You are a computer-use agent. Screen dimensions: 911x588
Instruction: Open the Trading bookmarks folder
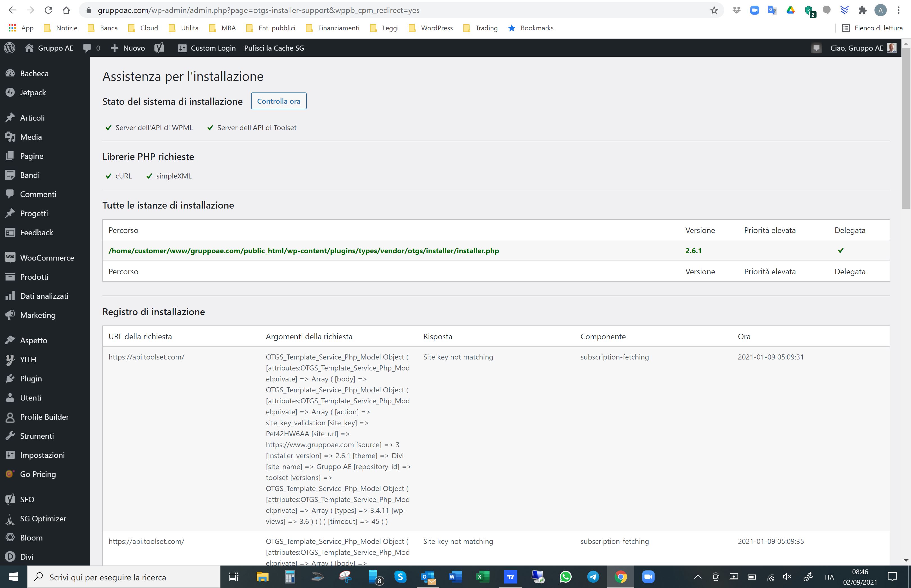pos(480,28)
